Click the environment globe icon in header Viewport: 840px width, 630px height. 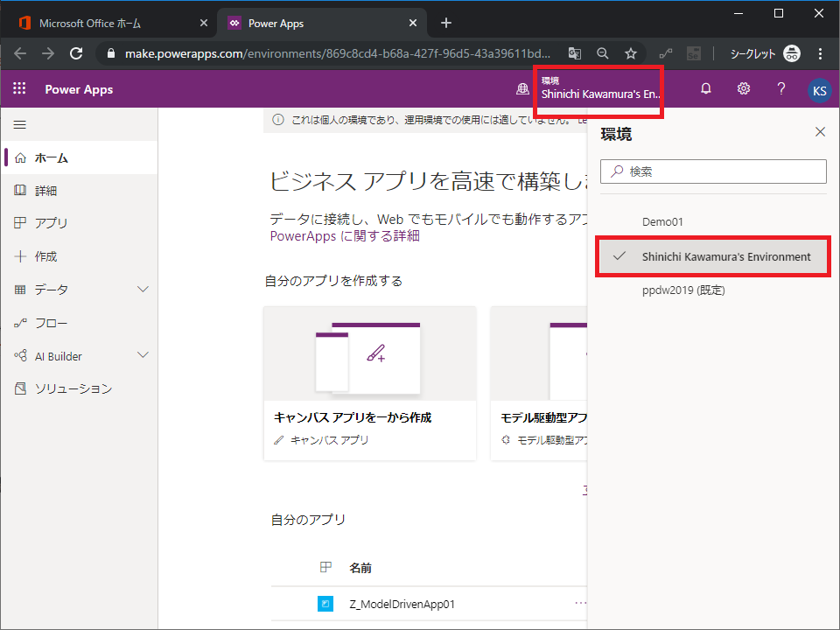(522, 89)
